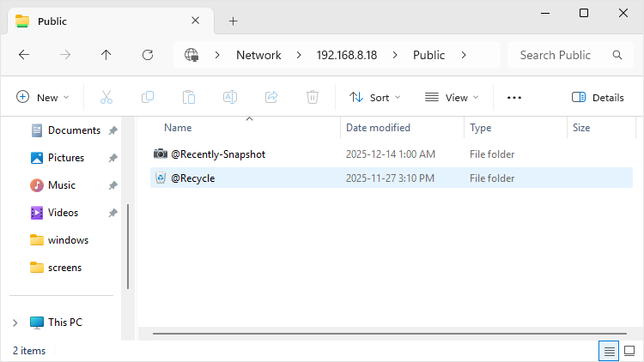This screenshot has width=644, height=362.
Task: Click the Share icon in toolbar
Action: (x=271, y=97)
